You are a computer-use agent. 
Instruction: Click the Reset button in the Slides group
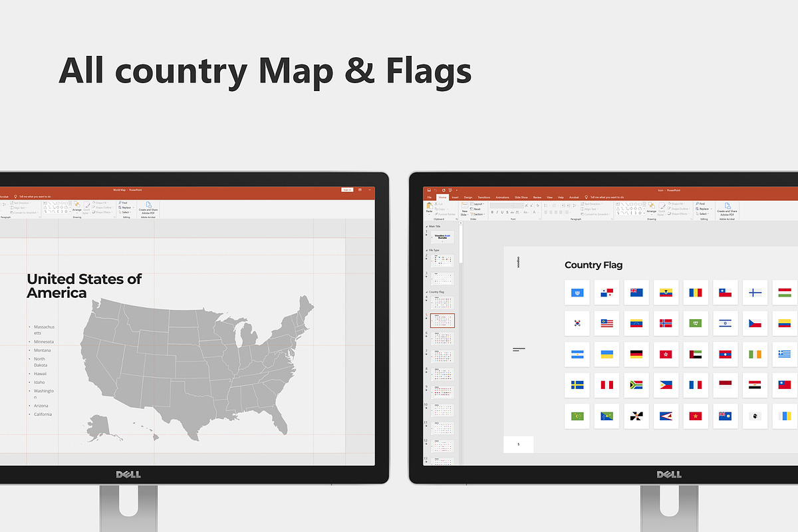coord(475,209)
